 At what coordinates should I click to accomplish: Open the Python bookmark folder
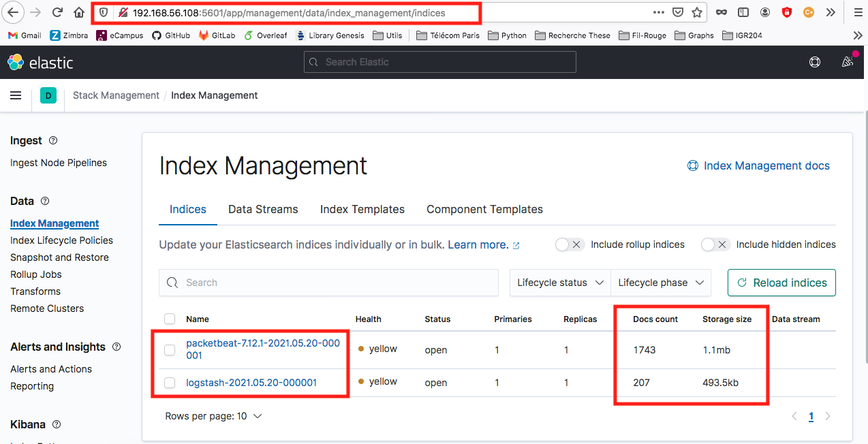tap(507, 35)
